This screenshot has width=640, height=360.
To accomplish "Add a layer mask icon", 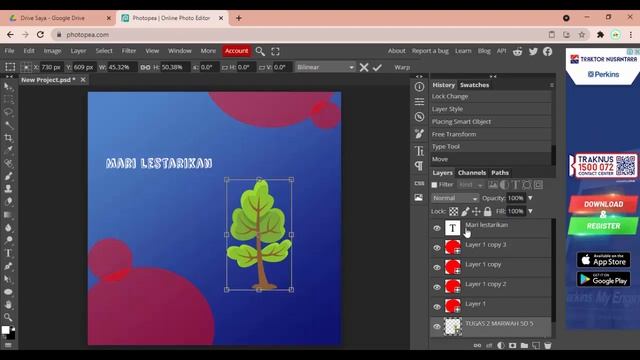I will point(512,345).
